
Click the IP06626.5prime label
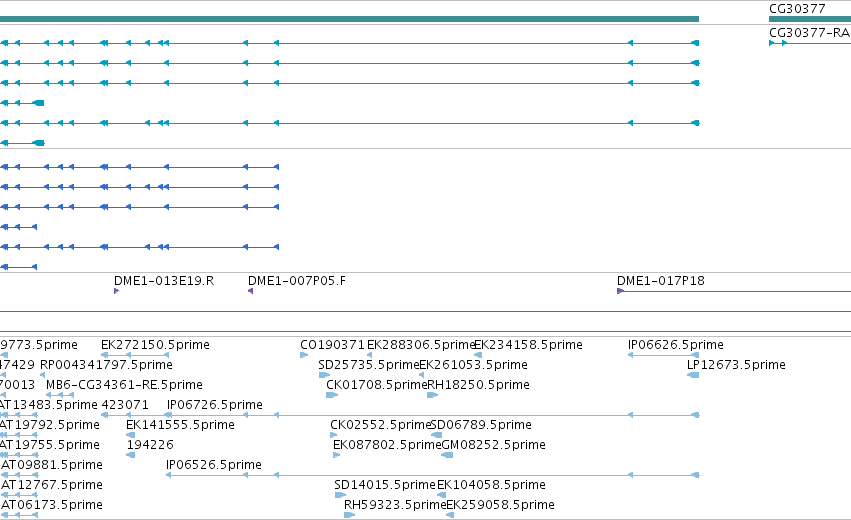point(676,345)
